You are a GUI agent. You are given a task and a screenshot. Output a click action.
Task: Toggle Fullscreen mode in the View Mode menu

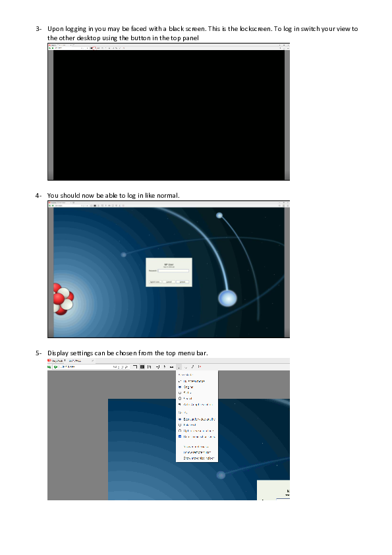click(x=192, y=381)
